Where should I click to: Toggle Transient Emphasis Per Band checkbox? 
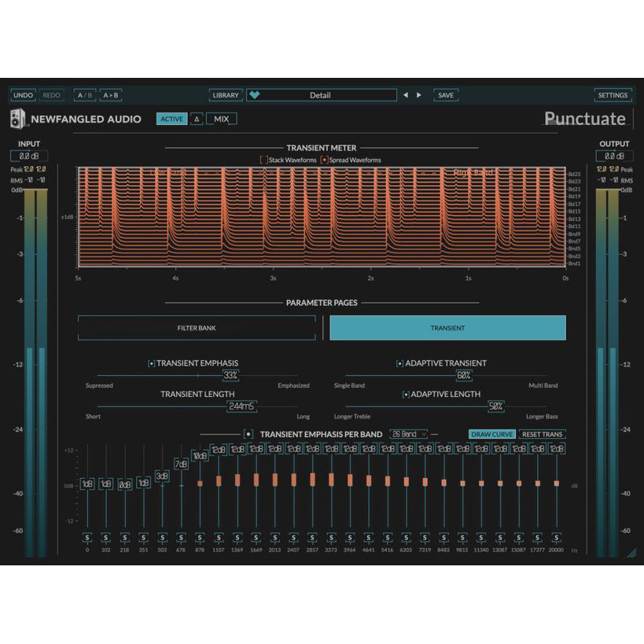pos(248,434)
